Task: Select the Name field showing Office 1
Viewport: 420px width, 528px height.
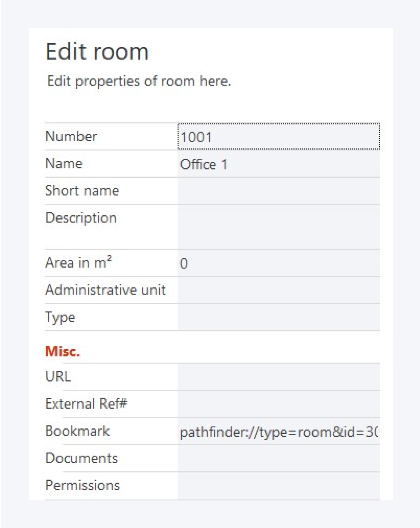Action: (x=278, y=164)
